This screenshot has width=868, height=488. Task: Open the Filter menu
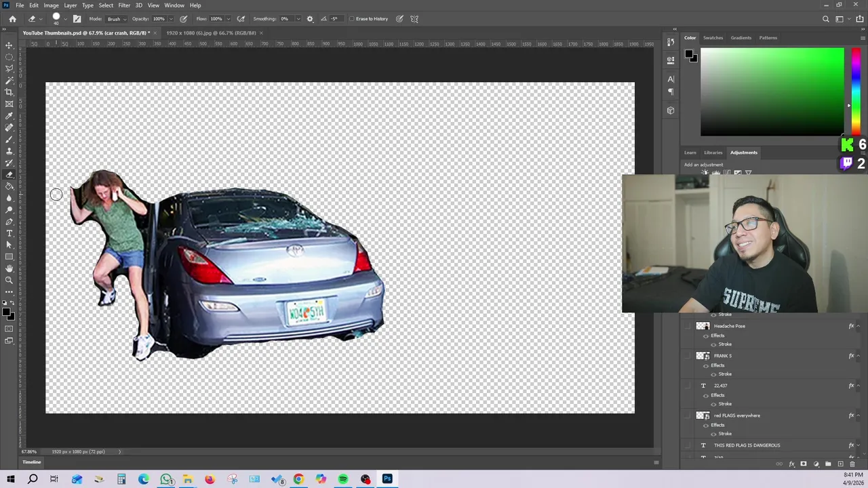(x=124, y=5)
